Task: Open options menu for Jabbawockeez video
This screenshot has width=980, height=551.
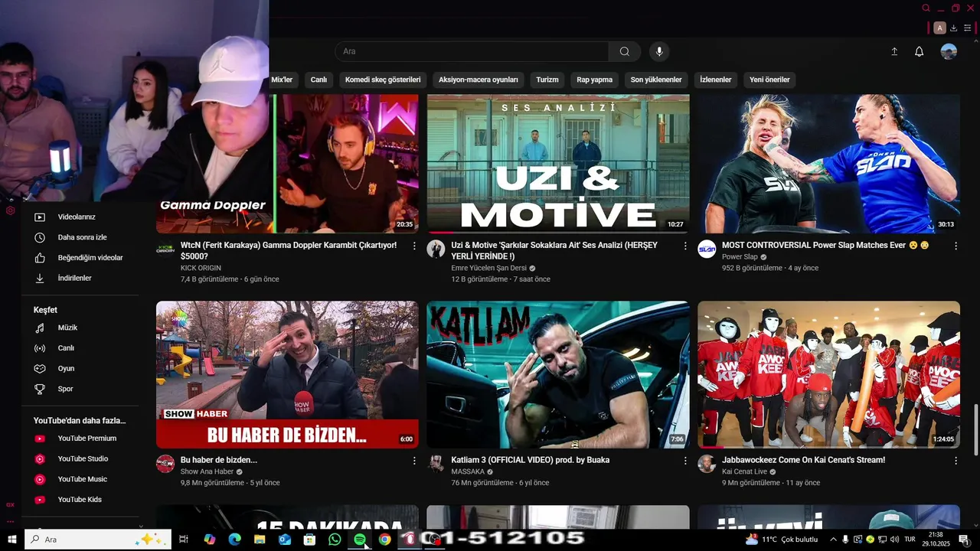Action: 955,461
